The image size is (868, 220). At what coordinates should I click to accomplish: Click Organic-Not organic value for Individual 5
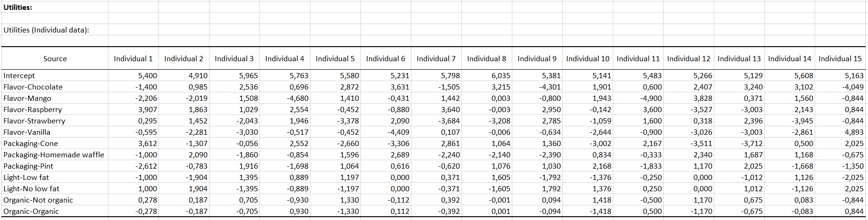[x=349, y=200]
